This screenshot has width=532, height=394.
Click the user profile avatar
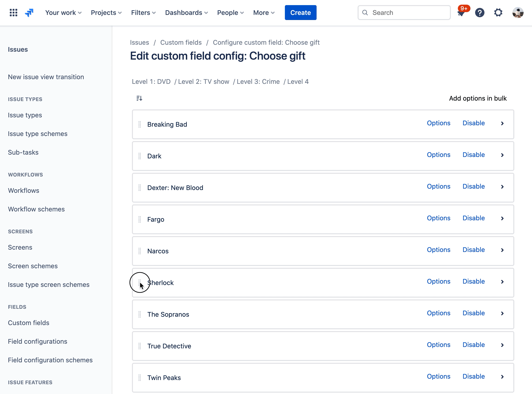(518, 13)
